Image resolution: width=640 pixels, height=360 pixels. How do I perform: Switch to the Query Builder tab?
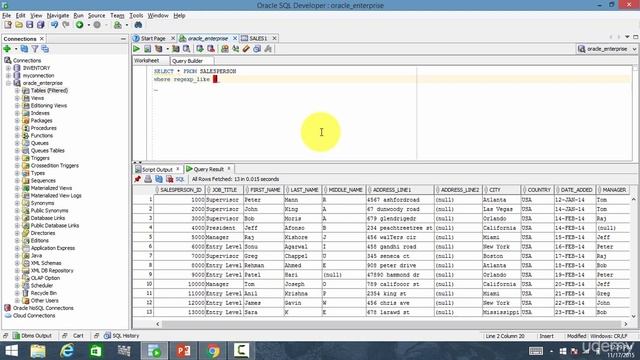pos(187,61)
